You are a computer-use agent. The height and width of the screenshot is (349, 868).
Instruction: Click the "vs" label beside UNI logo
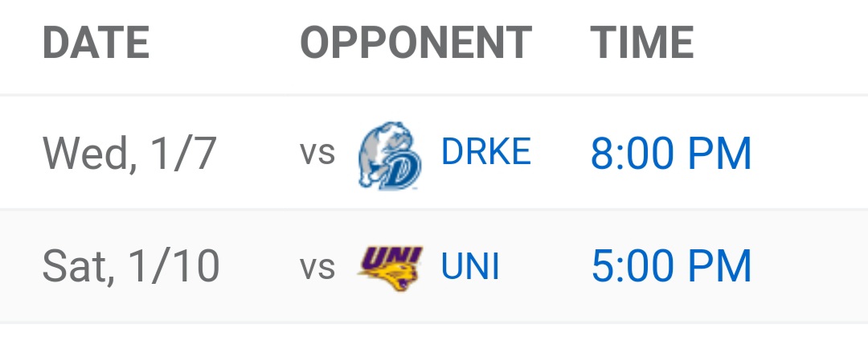point(317,268)
